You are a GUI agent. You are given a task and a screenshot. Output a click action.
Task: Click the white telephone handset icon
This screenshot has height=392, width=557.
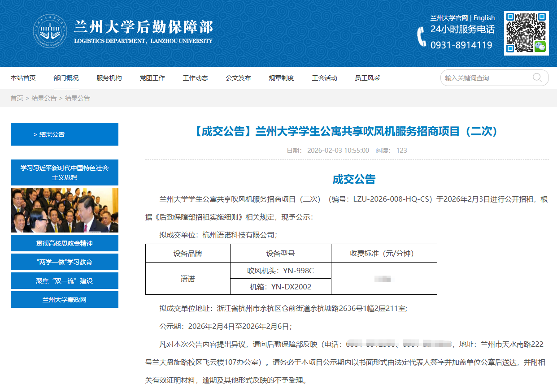(422, 37)
